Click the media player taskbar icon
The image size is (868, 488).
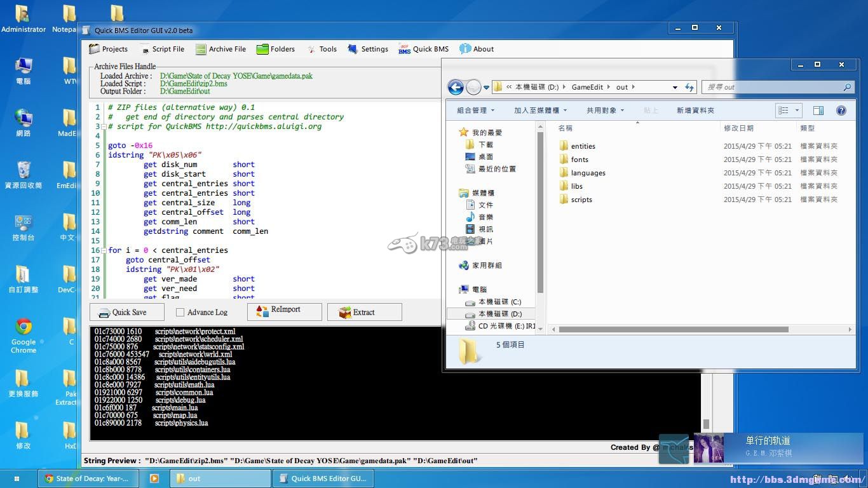[x=154, y=478]
